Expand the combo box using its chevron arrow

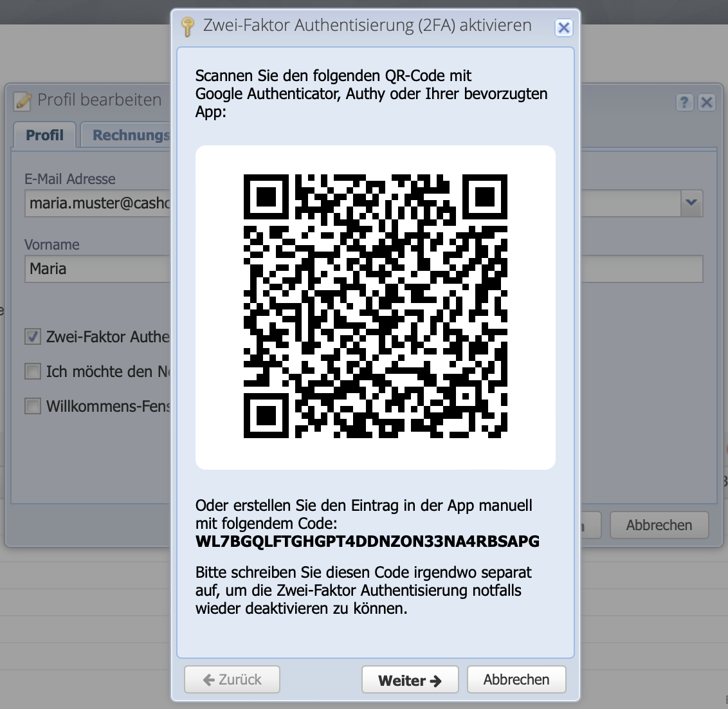[691, 203]
